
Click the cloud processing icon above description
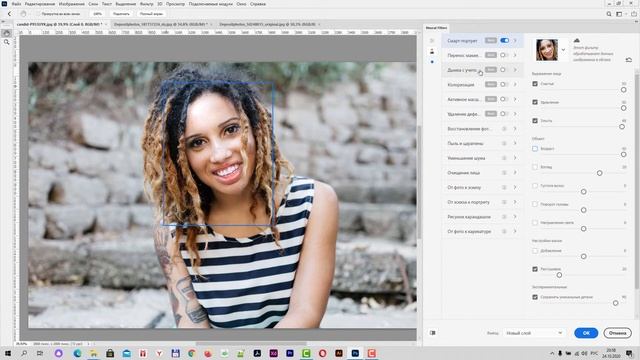pos(577,40)
